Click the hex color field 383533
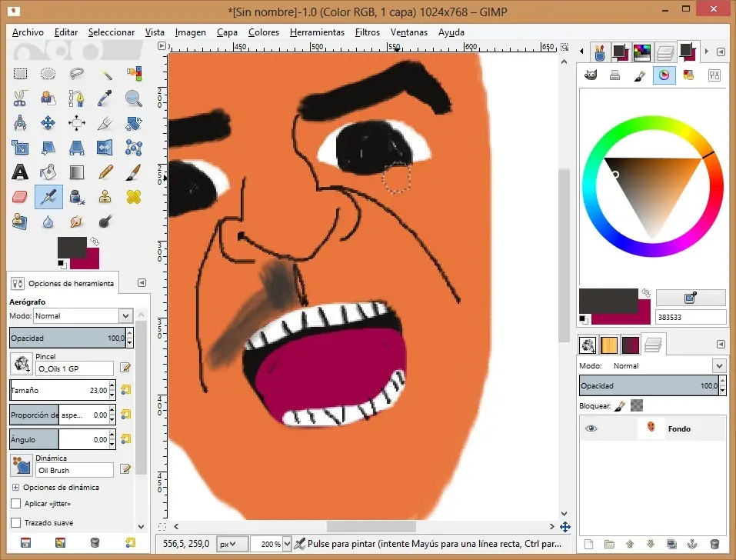The image size is (736, 560). point(690,317)
